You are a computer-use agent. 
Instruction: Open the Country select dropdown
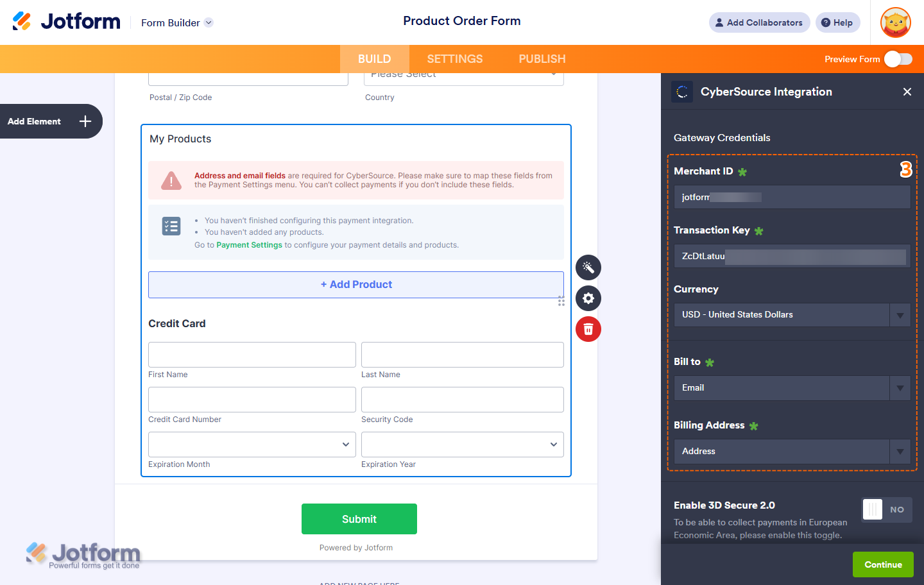pyautogui.click(x=464, y=78)
